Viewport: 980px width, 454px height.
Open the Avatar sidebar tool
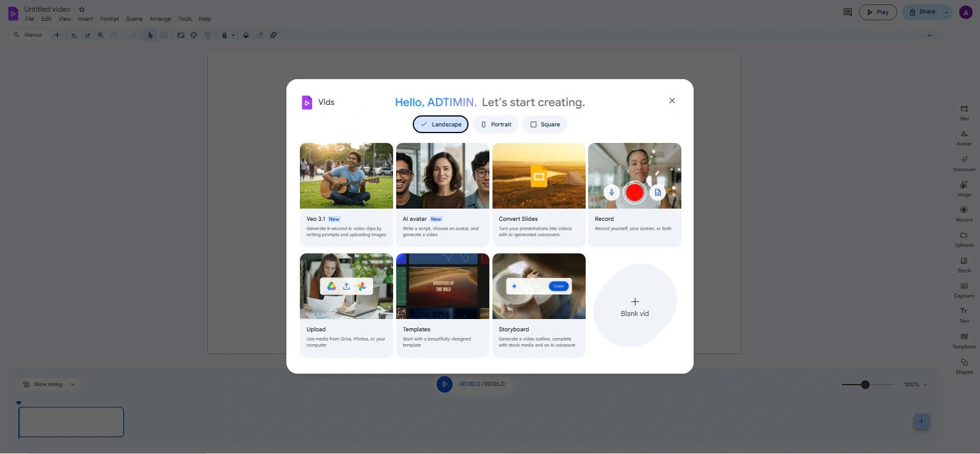point(963,137)
